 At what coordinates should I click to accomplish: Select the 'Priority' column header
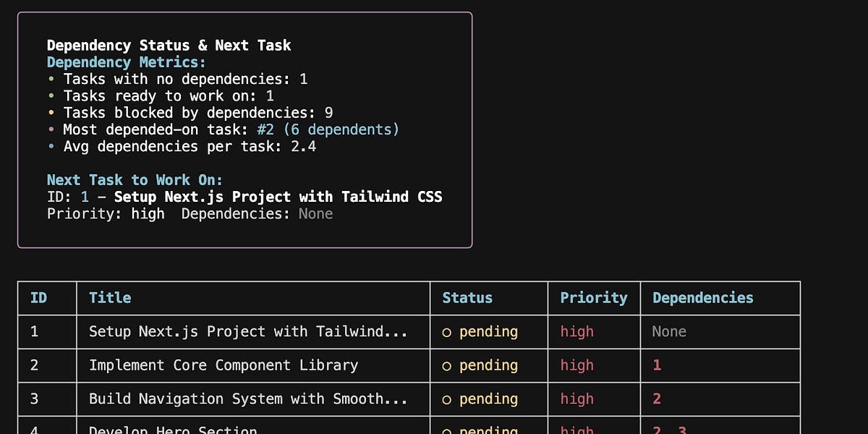click(593, 298)
